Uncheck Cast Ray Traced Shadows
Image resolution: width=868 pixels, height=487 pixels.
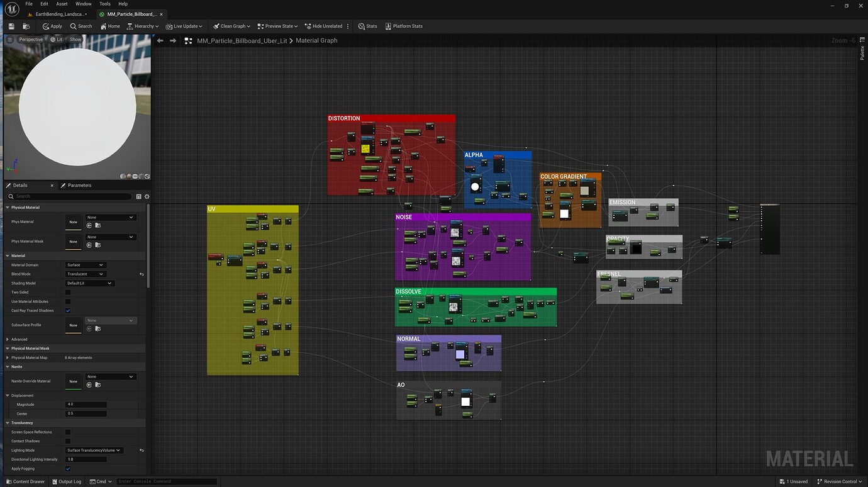pos(68,311)
